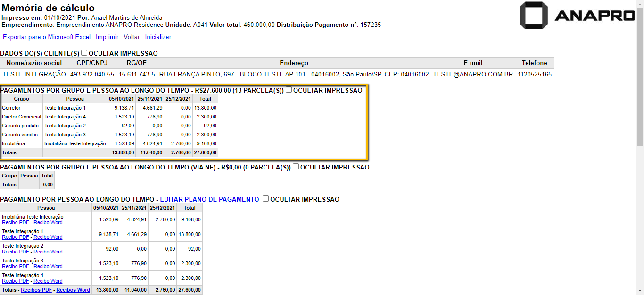Open Recibo PDF for Imobiliária Teste Integração

tap(16, 222)
